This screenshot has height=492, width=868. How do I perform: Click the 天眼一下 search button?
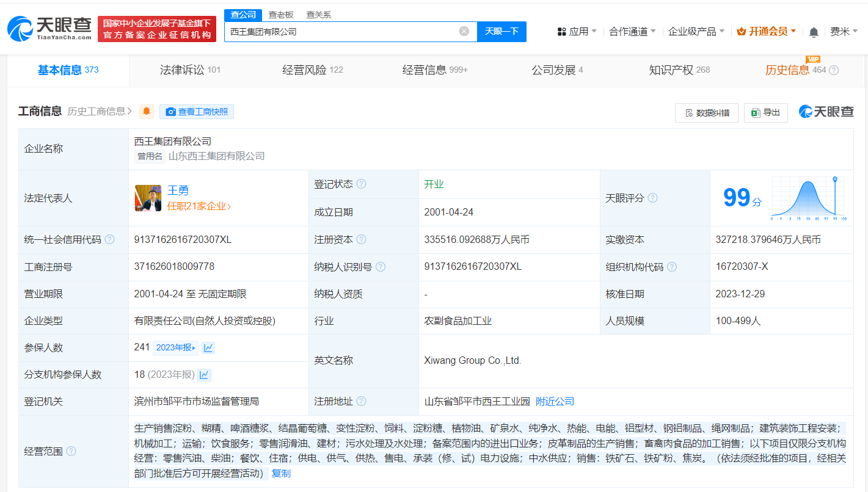501,31
